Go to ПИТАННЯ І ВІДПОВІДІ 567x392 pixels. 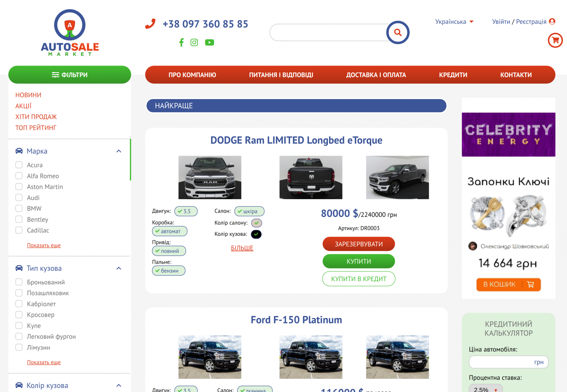pyautogui.click(x=281, y=75)
